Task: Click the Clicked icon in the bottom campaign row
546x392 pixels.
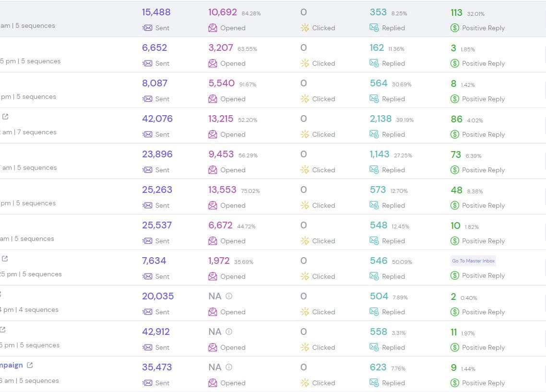Action: (304, 383)
